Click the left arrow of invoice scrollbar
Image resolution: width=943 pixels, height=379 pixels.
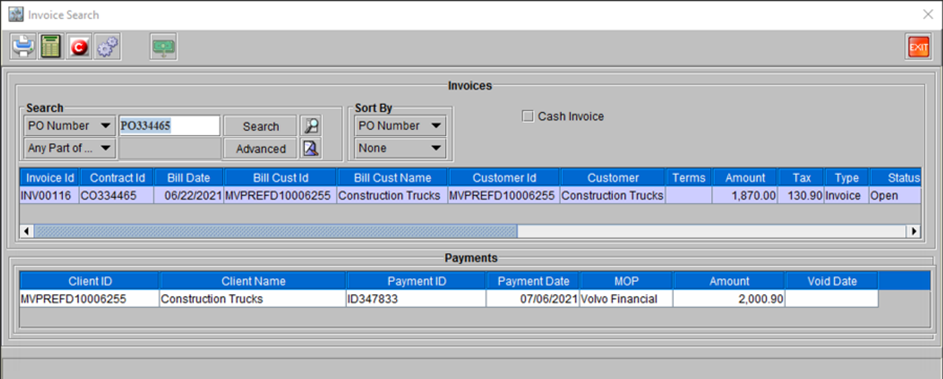26,231
